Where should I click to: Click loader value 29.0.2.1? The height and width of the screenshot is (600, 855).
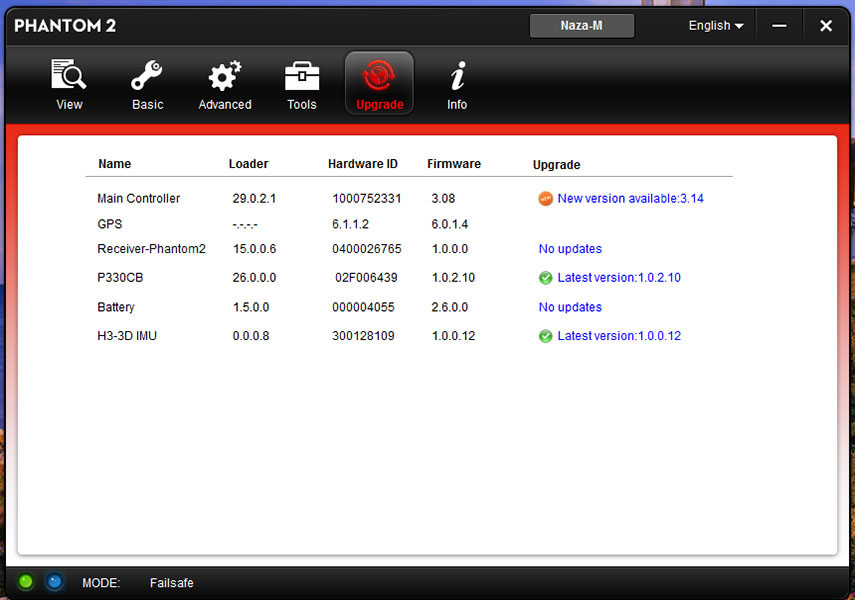[254, 199]
